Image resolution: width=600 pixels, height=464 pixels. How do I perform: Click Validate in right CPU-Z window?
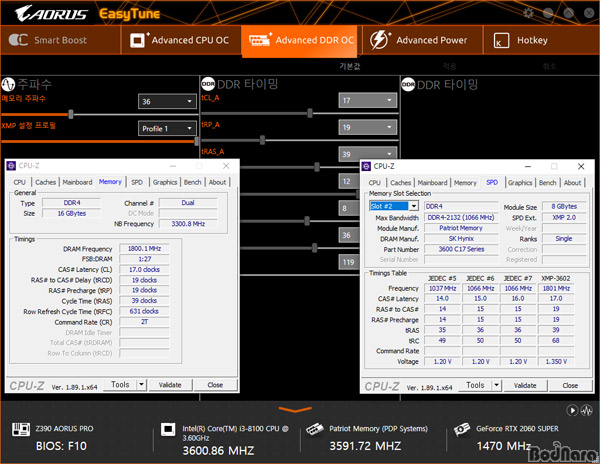525,386
